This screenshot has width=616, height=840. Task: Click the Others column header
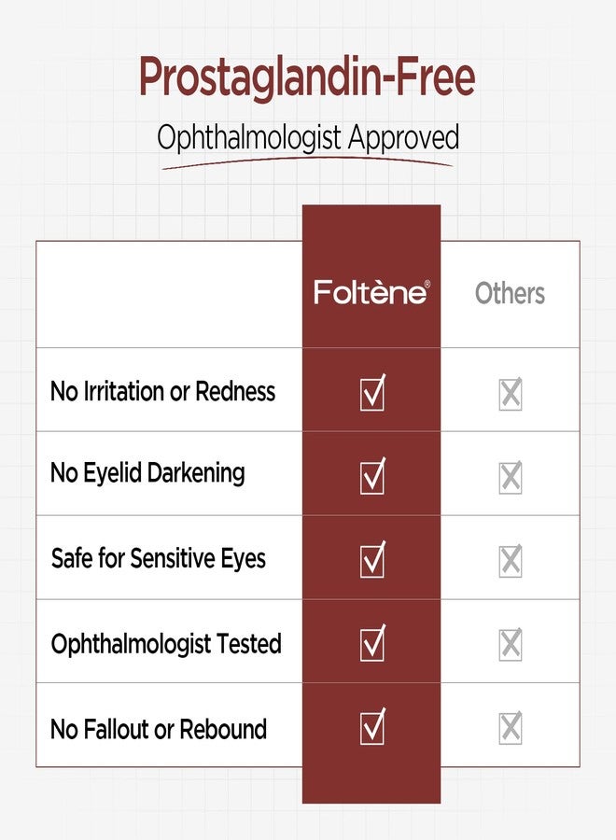point(510,294)
